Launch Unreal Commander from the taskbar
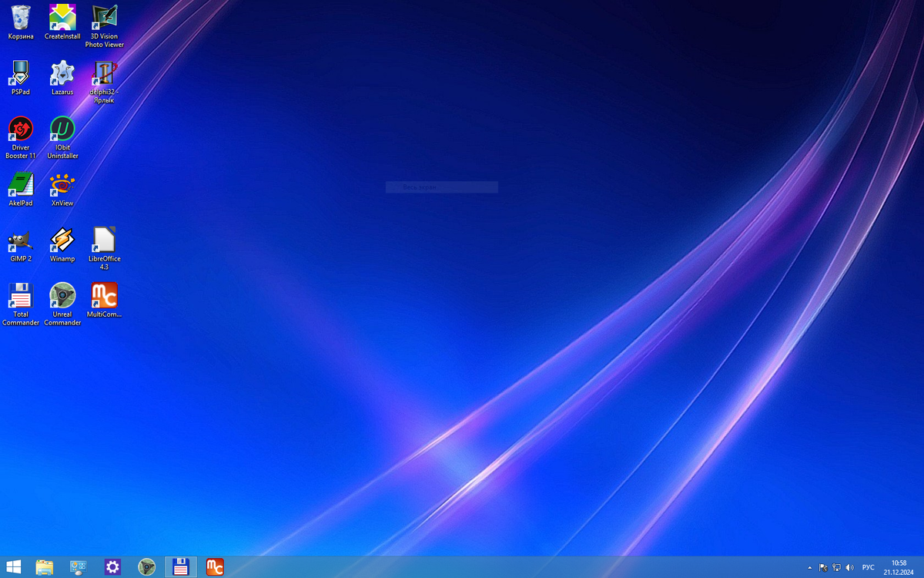Viewport: 924px width, 578px height. pyautogui.click(x=146, y=567)
